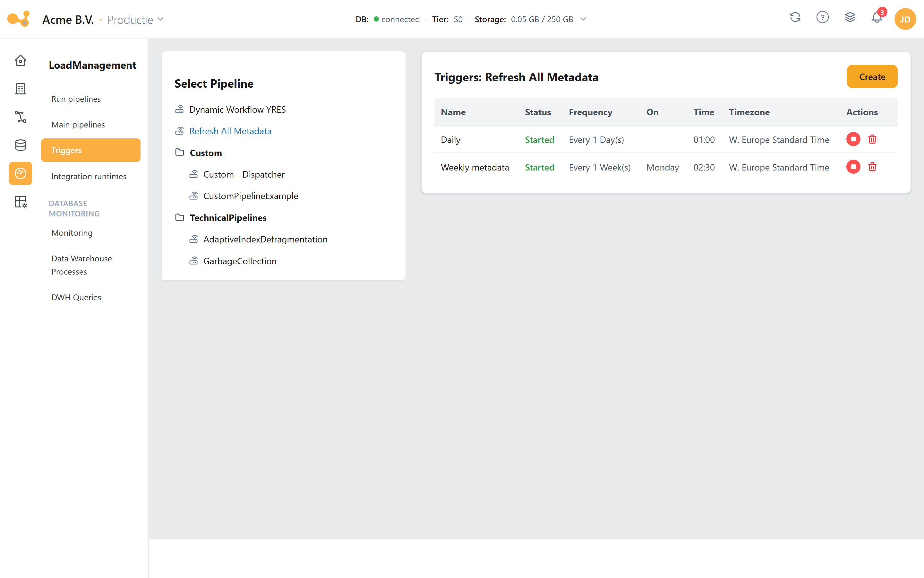Click the Acme B.V. company name
The width and height of the screenshot is (924, 578).
coord(68,20)
